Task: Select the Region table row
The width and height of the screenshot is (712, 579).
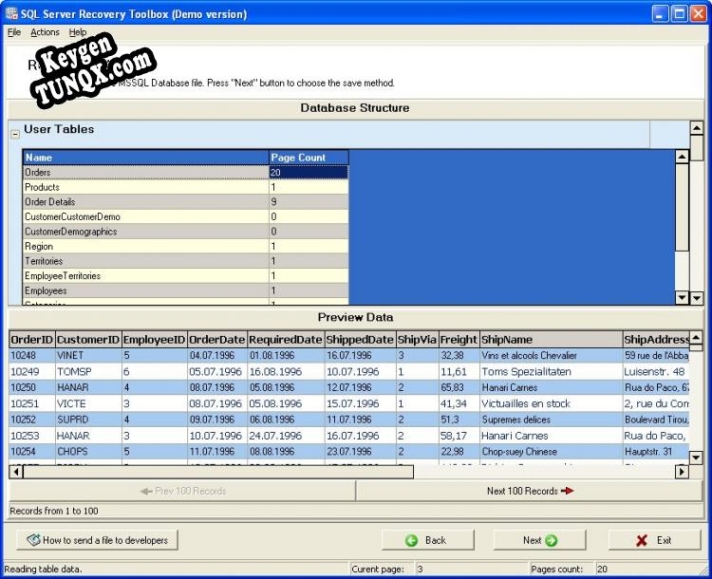Action: (x=186, y=246)
